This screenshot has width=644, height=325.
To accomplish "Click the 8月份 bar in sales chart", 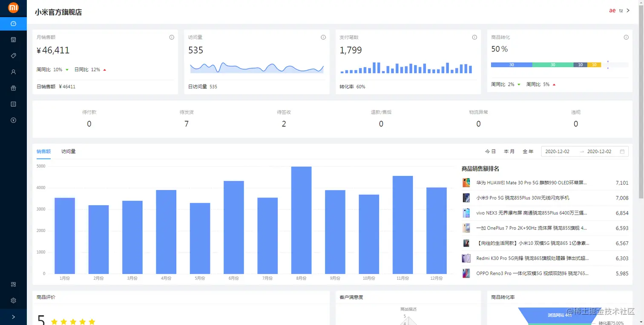I will 301,220.
